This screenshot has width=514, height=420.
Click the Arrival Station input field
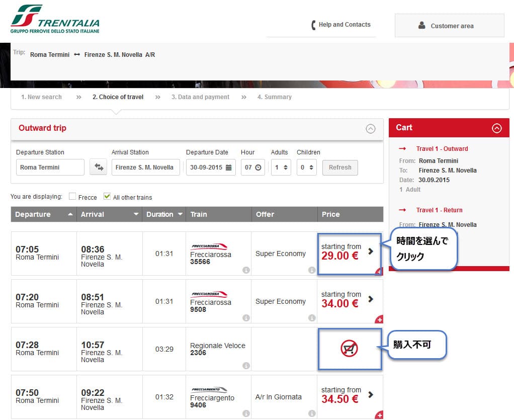click(145, 167)
